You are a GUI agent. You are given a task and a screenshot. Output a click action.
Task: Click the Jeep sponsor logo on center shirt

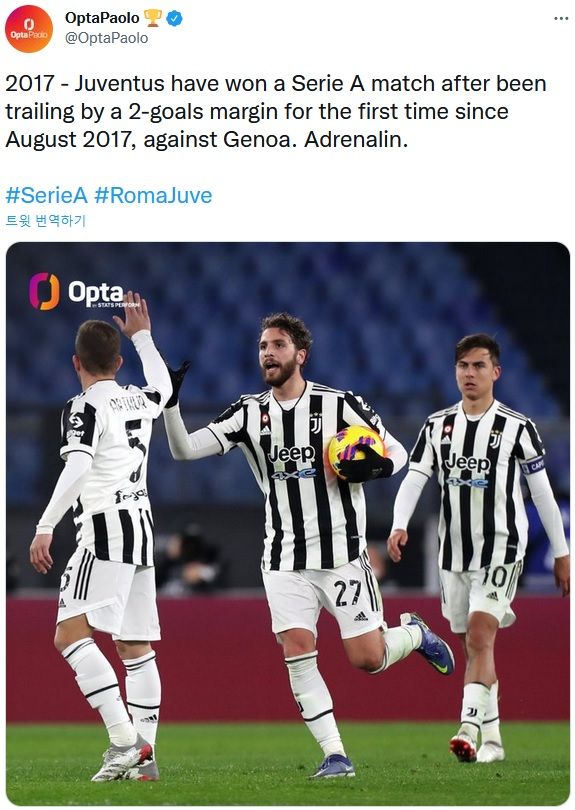click(292, 455)
